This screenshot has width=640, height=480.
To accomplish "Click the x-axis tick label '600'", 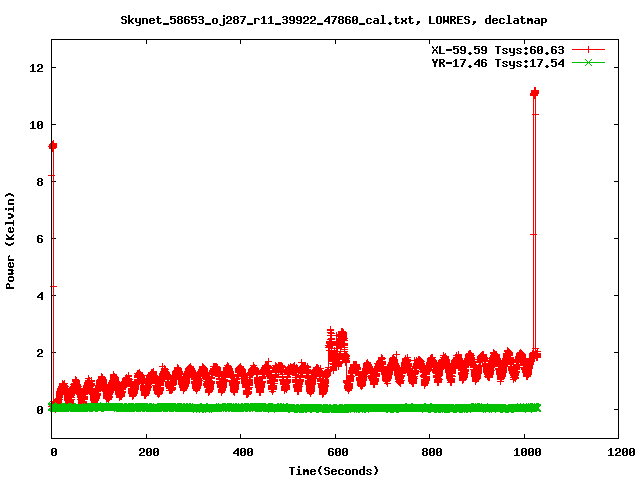I will tap(338, 452).
